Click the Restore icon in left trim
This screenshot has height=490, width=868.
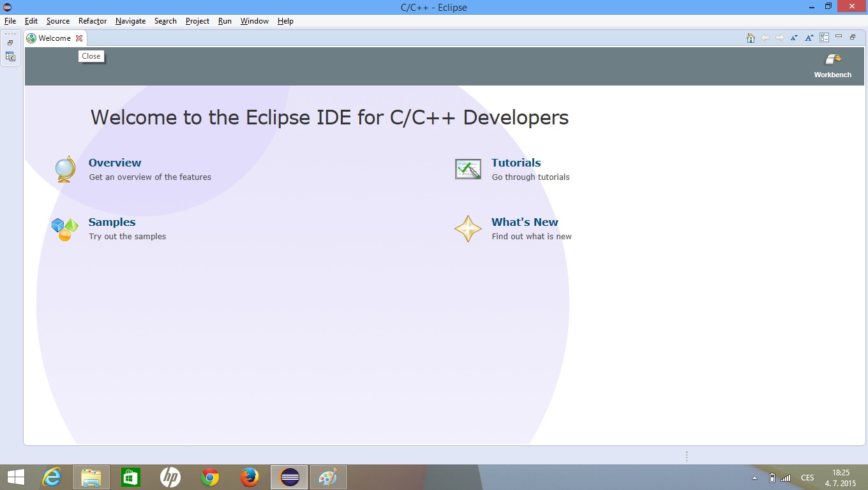(10, 43)
